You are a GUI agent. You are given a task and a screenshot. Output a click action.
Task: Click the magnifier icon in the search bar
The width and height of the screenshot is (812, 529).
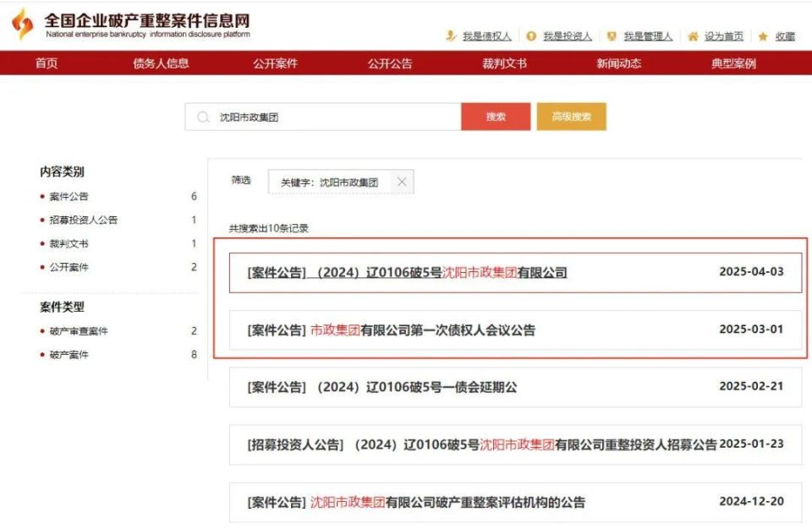[202, 117]
